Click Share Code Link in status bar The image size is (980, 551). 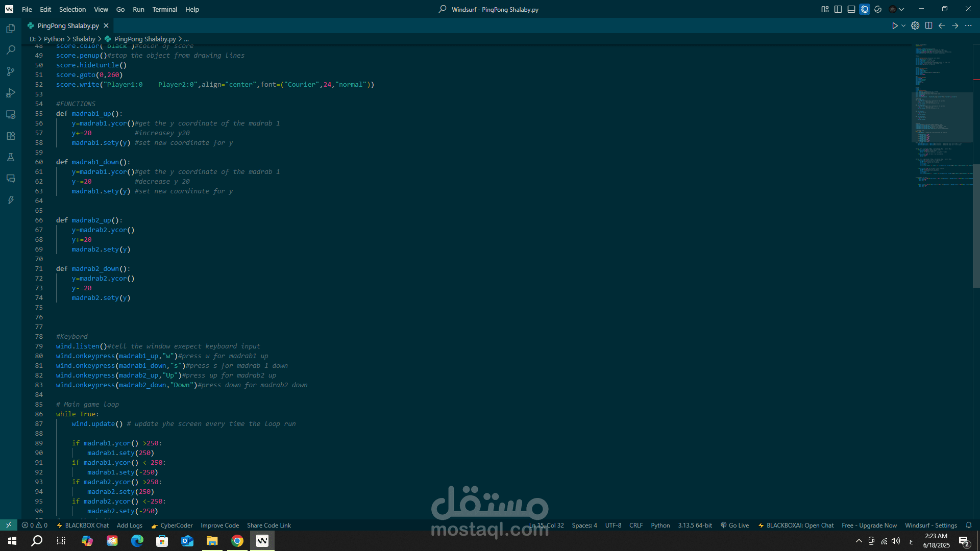[x=268, y=525]
